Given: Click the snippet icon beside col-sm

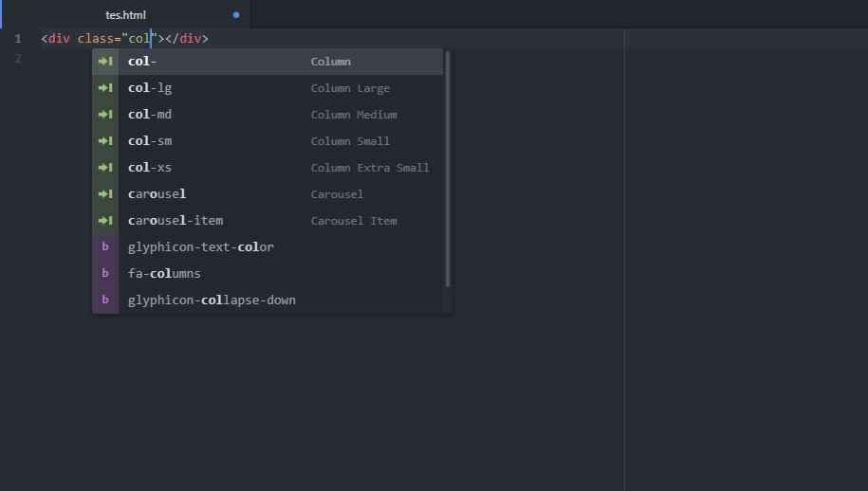Looking at the screenshot, I should (105, 141).
